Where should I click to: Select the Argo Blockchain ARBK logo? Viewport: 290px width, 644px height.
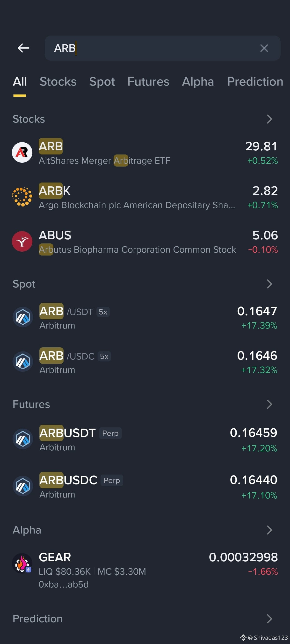click(22, 197)
